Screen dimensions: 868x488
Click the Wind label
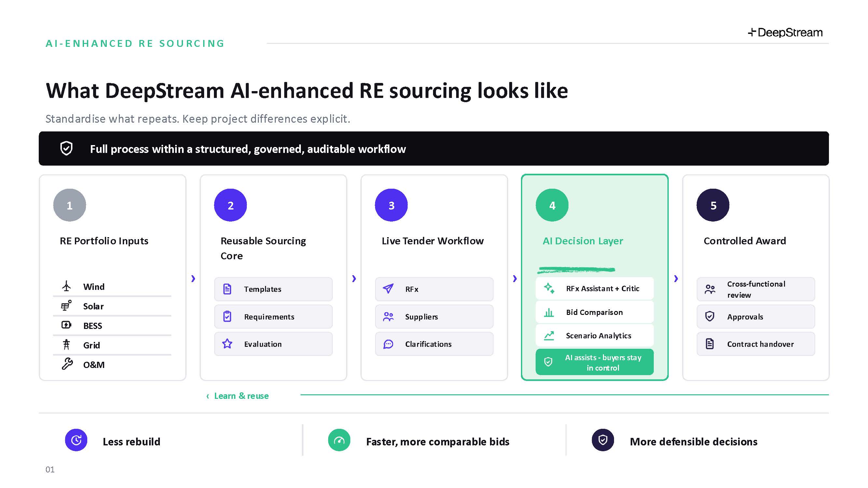pyautogui.click(x=94, y=287)
